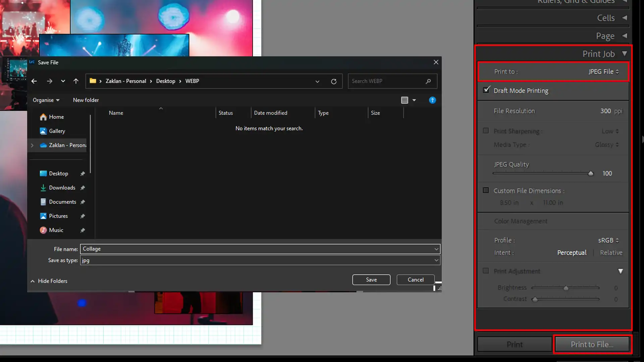
Task: Adjust the Brightness slider
Action: coord(566,288)
